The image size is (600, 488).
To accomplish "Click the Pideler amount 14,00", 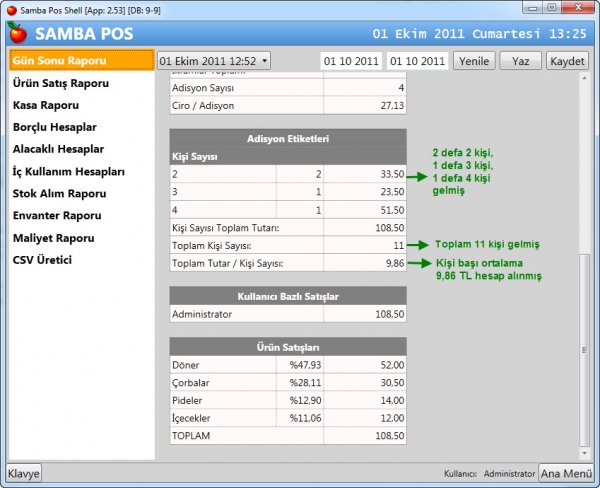I will (392, 400).
